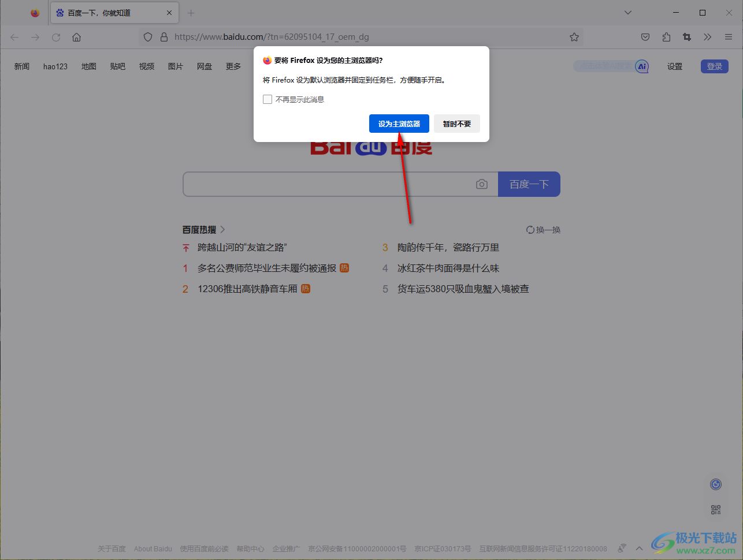The width and height of the screenshot is (743, 560).
Task: Click the screenshot crop tool icon
Action: (x=687, y=37)
